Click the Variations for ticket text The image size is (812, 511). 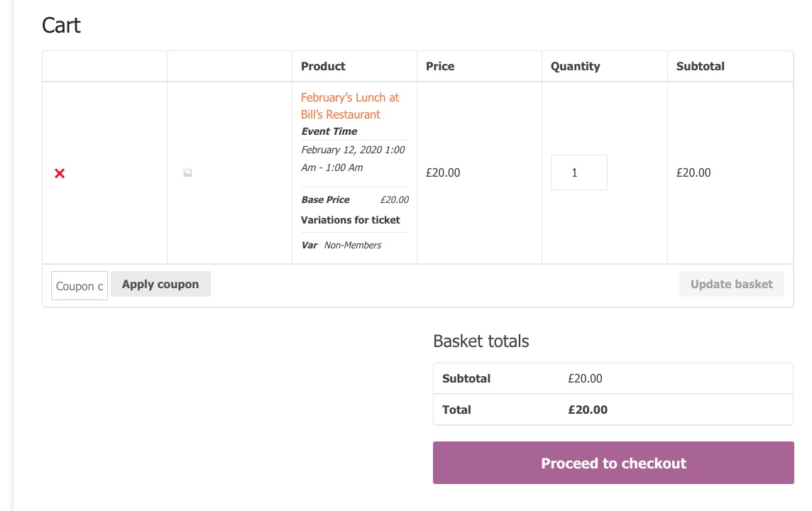click(x=350, y=220)
